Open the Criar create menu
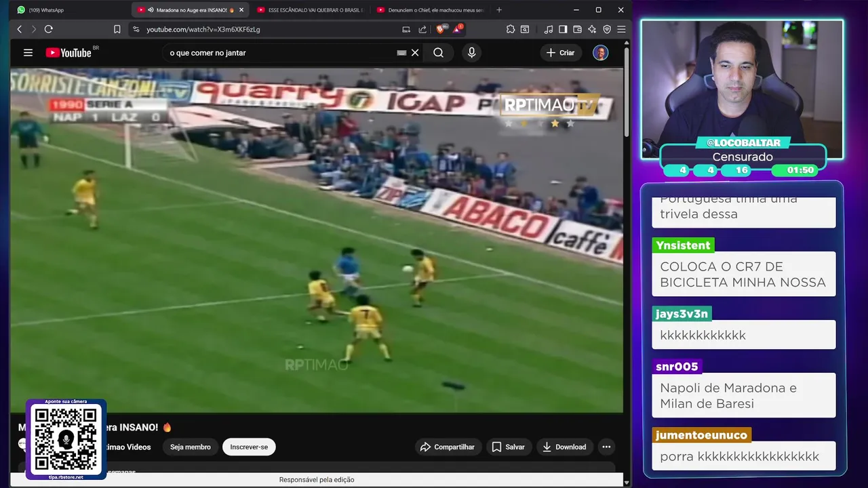This screenshot has height=488, width=868. (x=561, y=52)
